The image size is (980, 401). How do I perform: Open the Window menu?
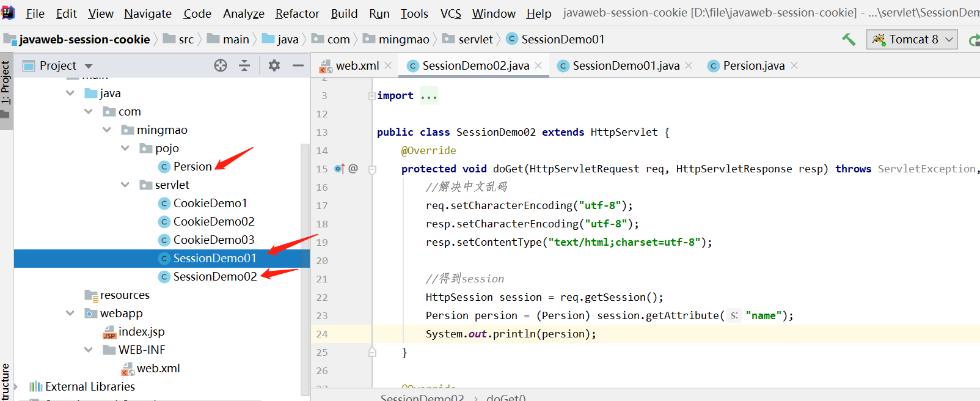[x=494, y=13]
